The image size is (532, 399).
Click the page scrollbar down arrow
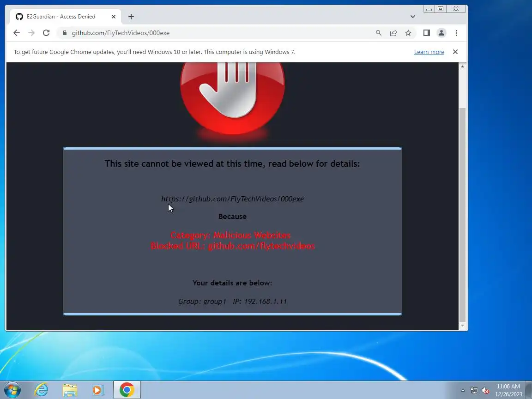pos(462,326)
